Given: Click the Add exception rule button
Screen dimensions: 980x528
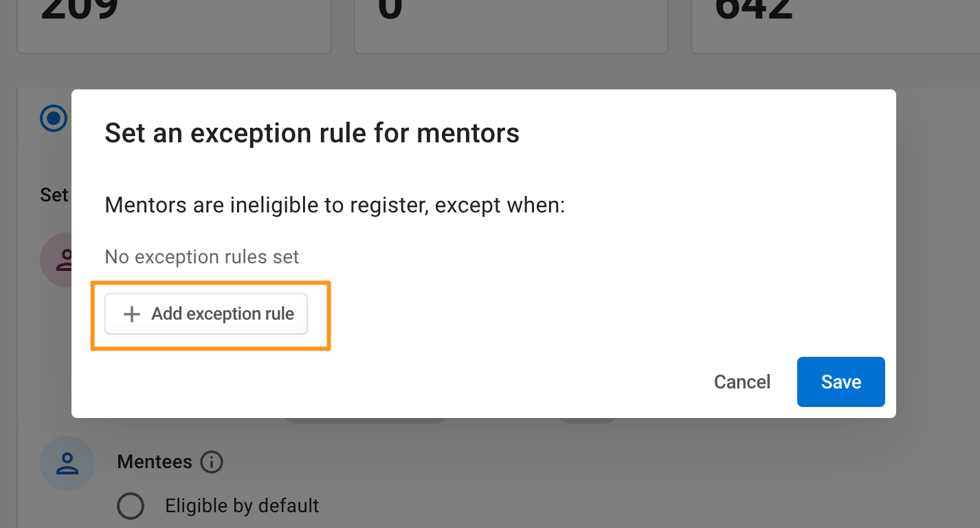Looking at the screenshot, I should pyautogui.click(x=205, y=314).
